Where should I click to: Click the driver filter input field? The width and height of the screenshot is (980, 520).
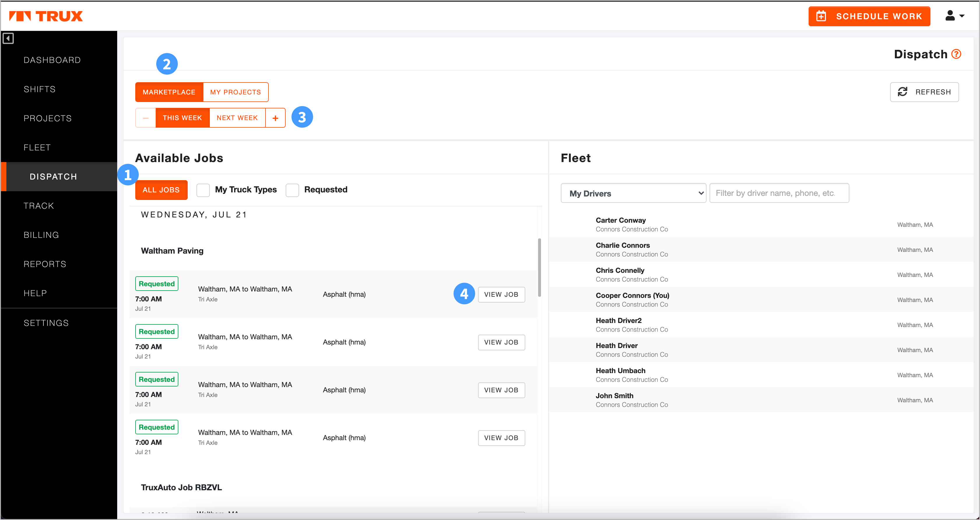coord(779,193)
